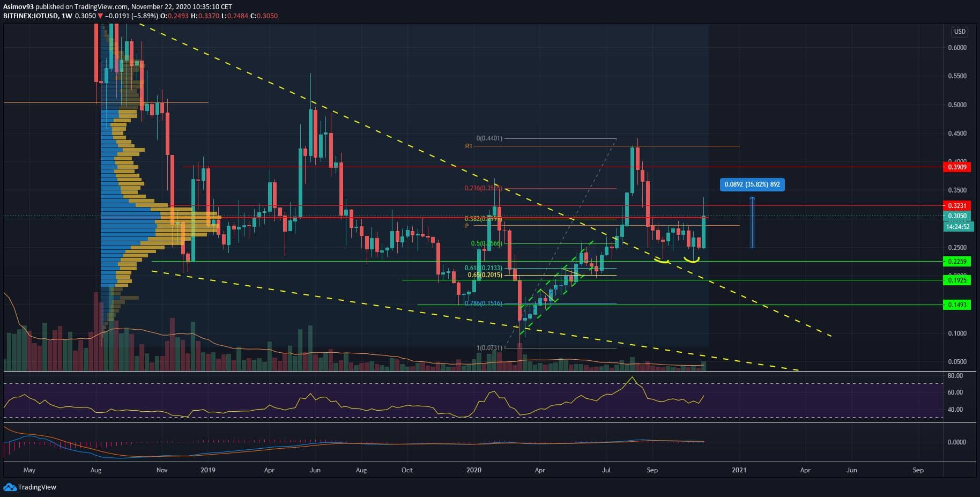
Task: Click the blue price range measurement arrow
Action: 752,222
